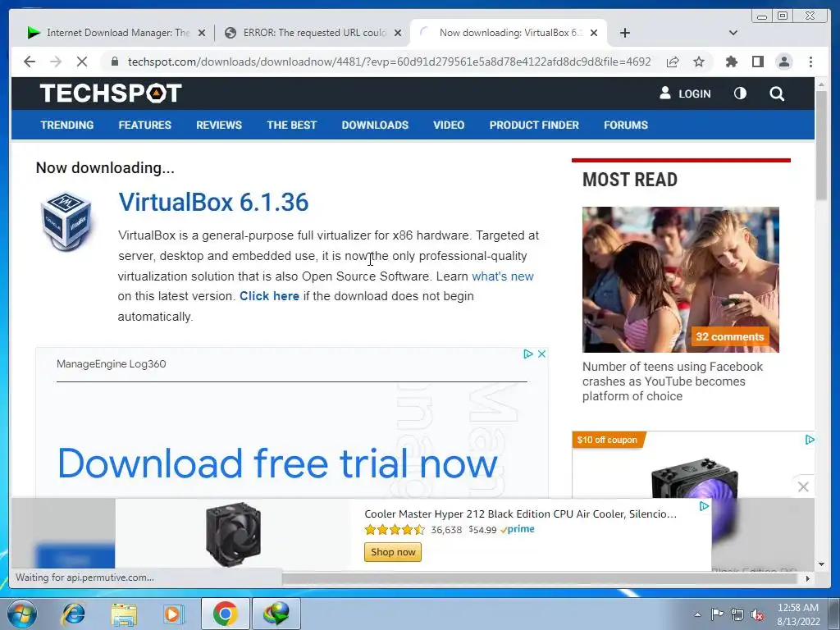The width and height of the screenshot is (840, 630).
Task: Open Windows Media Player taskbar icon
Action: [x=172, y=614]
